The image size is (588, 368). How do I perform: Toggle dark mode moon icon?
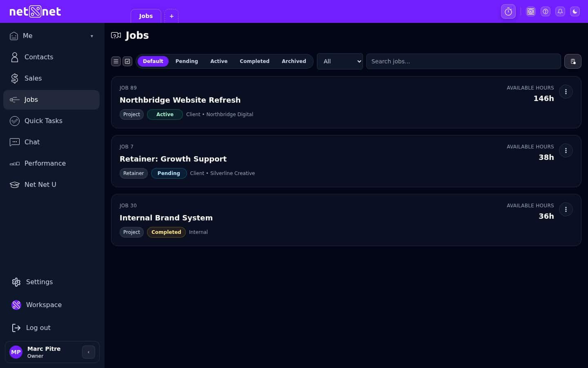pyautogui.click(x=575, y=11)
